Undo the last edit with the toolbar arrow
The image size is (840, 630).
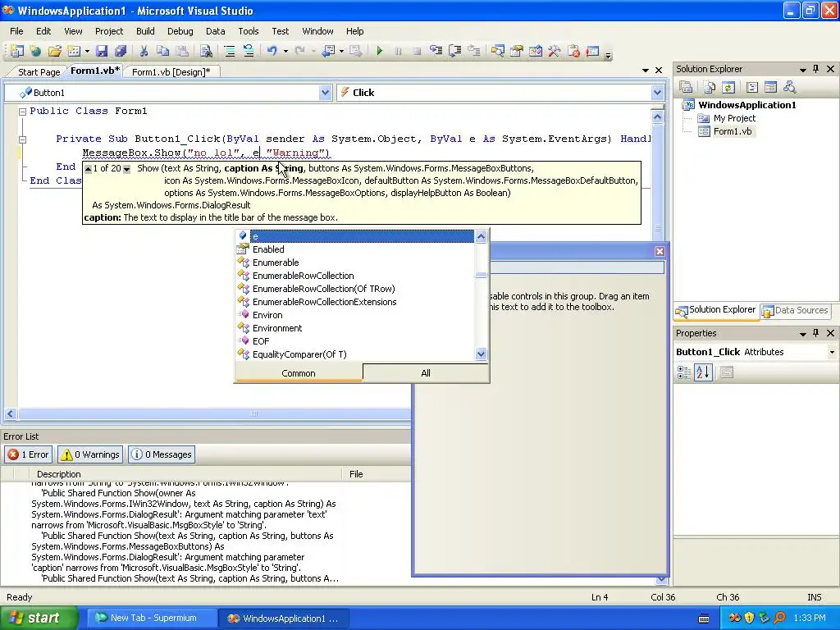(x=272, y=51)
